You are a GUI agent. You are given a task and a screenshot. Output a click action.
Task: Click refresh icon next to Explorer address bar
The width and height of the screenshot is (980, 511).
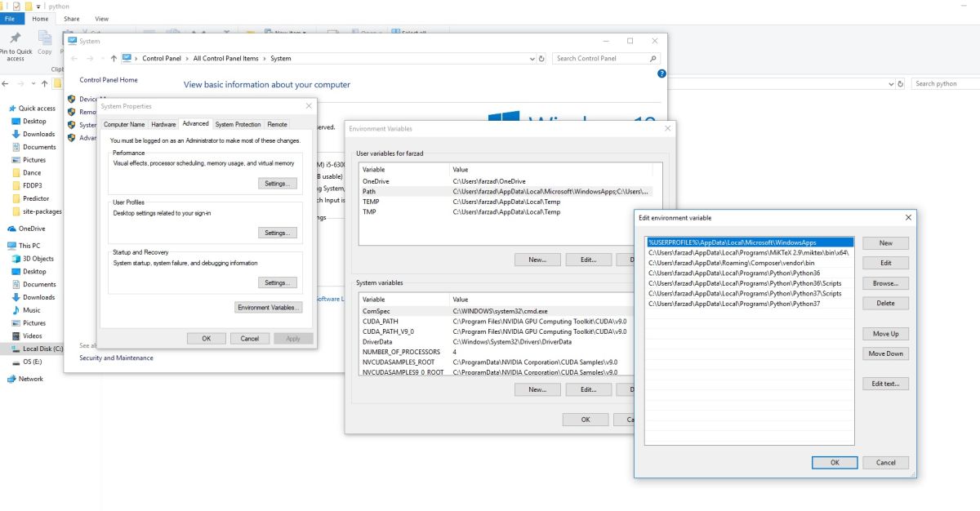[901, 83]
